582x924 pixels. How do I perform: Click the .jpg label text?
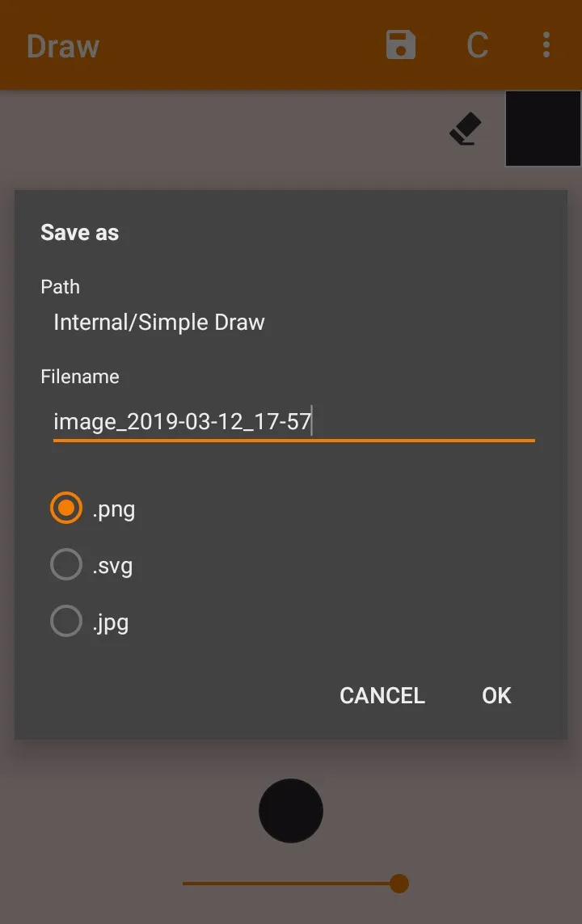point(111,623)
